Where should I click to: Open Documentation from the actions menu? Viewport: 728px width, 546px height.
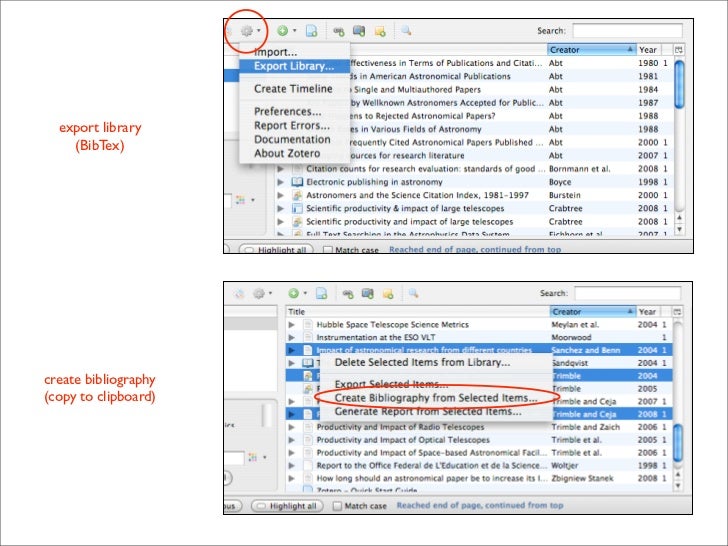[x=294, y=139]
